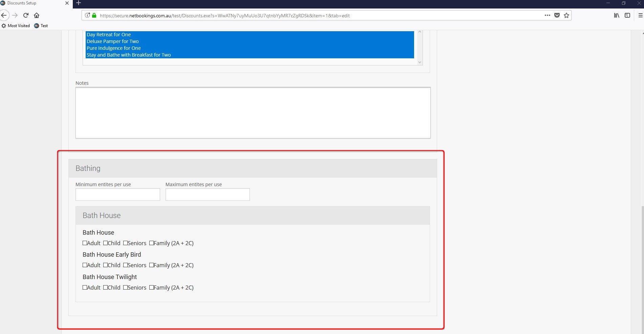Click list box scroll down arrow
The image size is (644, 334).
[420, 62]
